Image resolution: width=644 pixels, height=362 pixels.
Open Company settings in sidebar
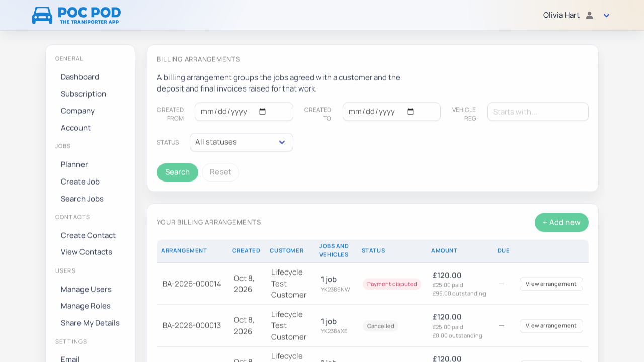[78, 111]
